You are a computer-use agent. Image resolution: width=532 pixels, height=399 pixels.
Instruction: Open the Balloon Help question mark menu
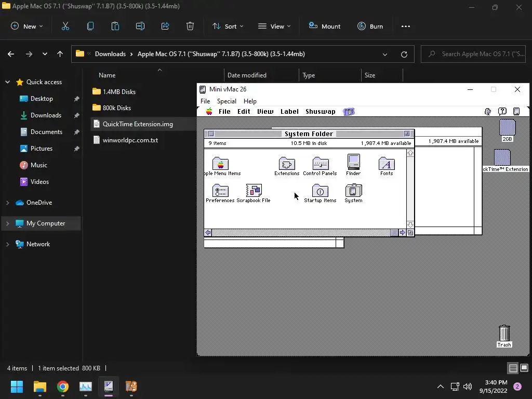(502, 111)
